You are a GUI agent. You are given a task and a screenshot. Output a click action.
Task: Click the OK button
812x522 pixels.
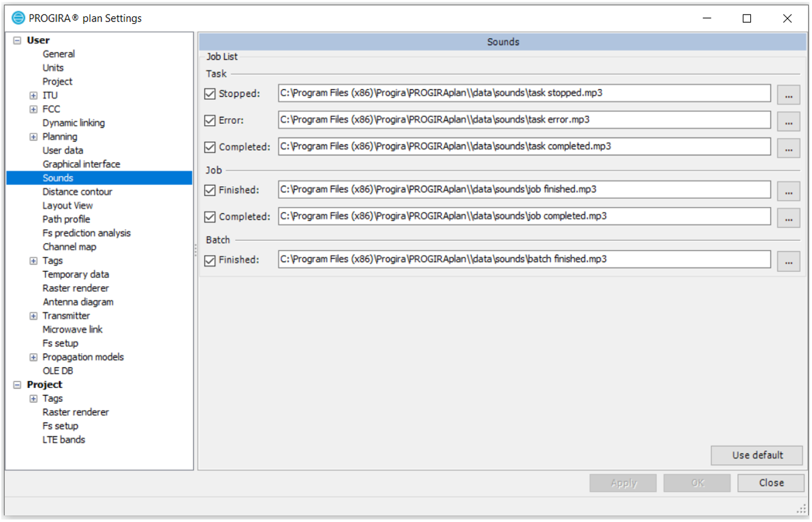(x=697, y=483)
